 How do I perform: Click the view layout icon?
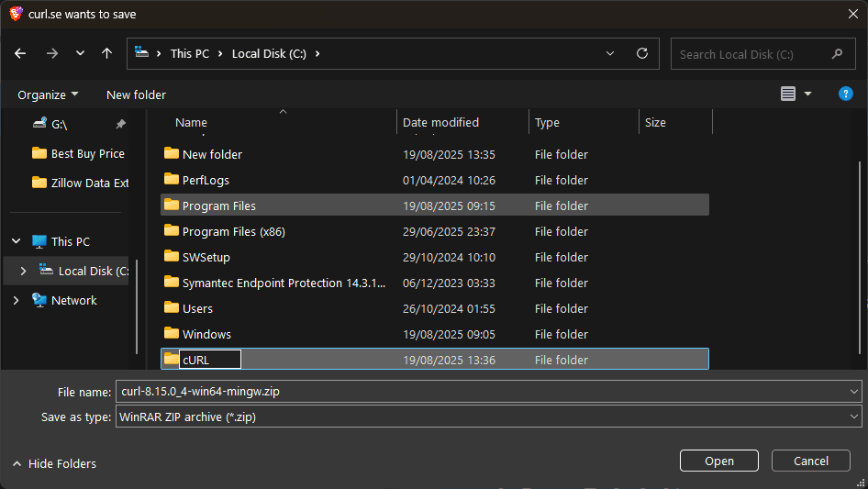(x=787, y=94)
